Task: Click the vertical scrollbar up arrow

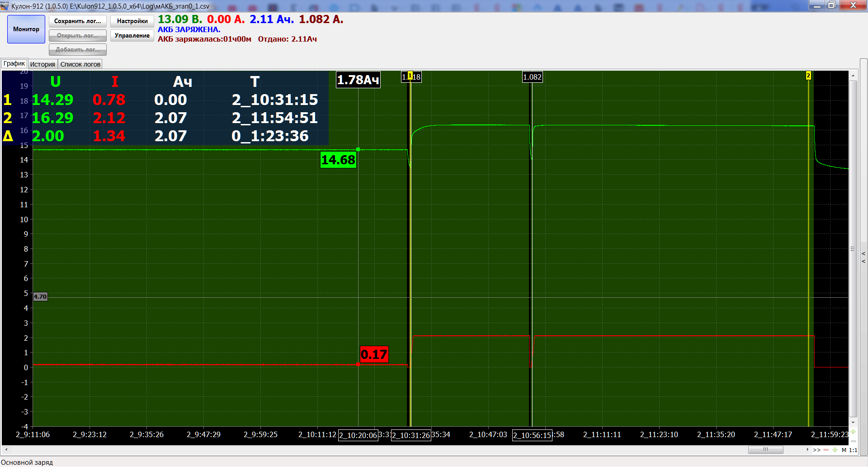Action: [853, 76]
